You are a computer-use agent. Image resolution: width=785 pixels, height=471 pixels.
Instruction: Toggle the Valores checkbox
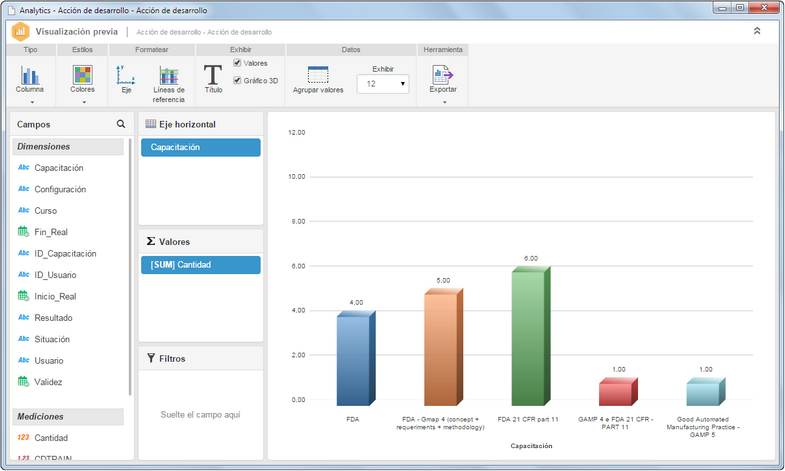pyautogui.click(x=237, y=63)
